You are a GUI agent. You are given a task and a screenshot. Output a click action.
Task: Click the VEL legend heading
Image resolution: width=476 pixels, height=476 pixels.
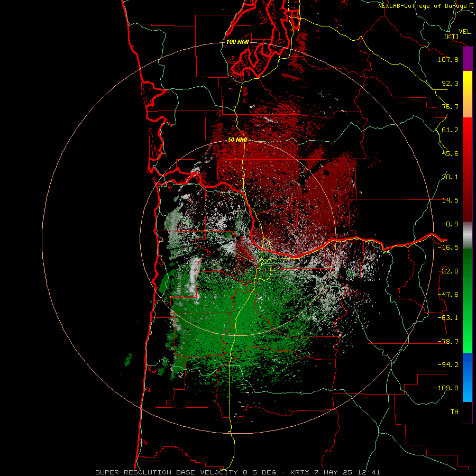pyautogui.click(x=464, y=32)
